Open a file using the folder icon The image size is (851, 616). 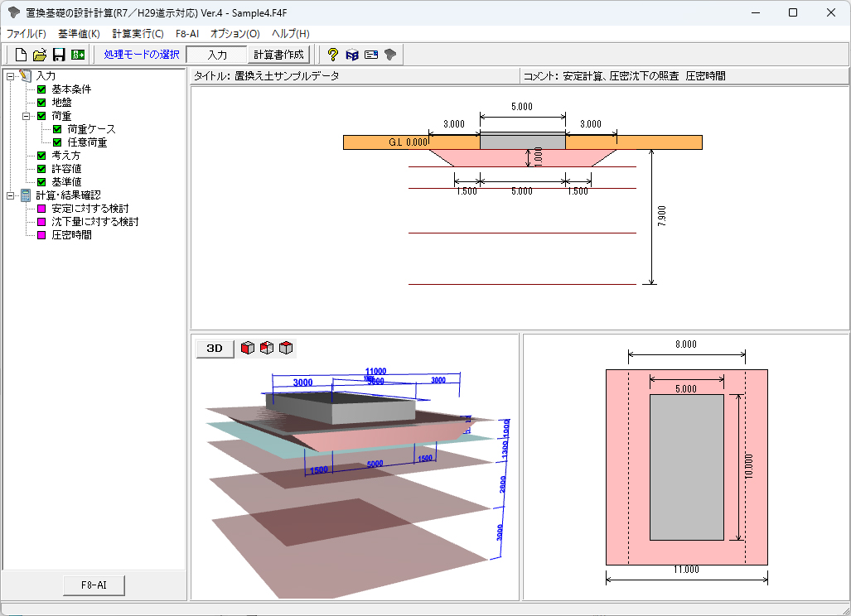pyautogui.click(x=40, y=54)
